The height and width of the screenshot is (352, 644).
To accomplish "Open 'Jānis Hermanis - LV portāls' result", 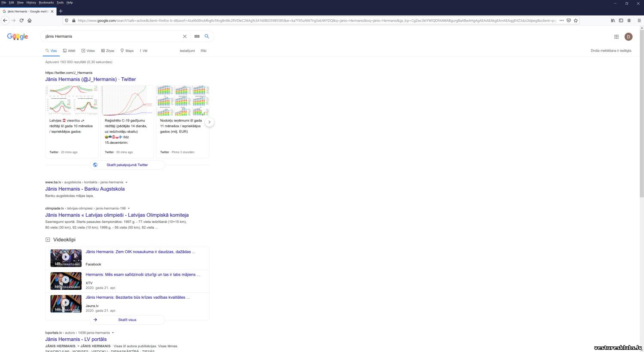I will pyautogui.click(x=76, y=339).
